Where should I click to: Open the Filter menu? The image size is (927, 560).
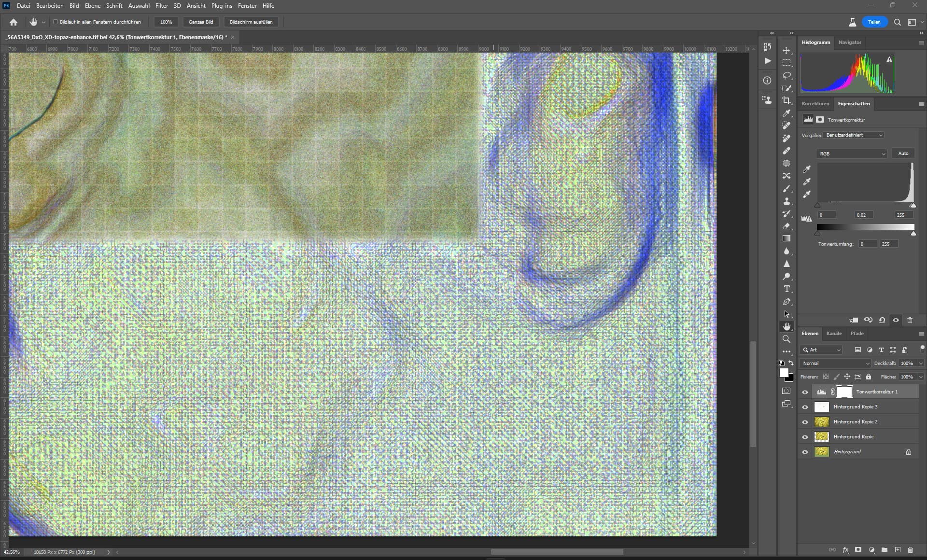[161, 6]
